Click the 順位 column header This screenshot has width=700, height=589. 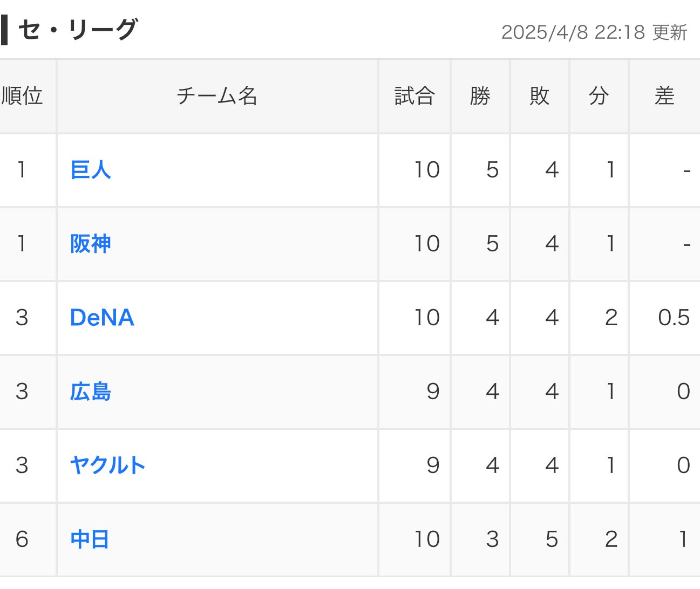point(22,96)
